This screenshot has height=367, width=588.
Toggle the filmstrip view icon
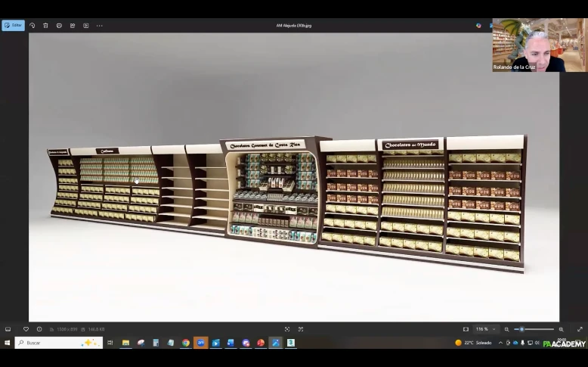[8, 329]
